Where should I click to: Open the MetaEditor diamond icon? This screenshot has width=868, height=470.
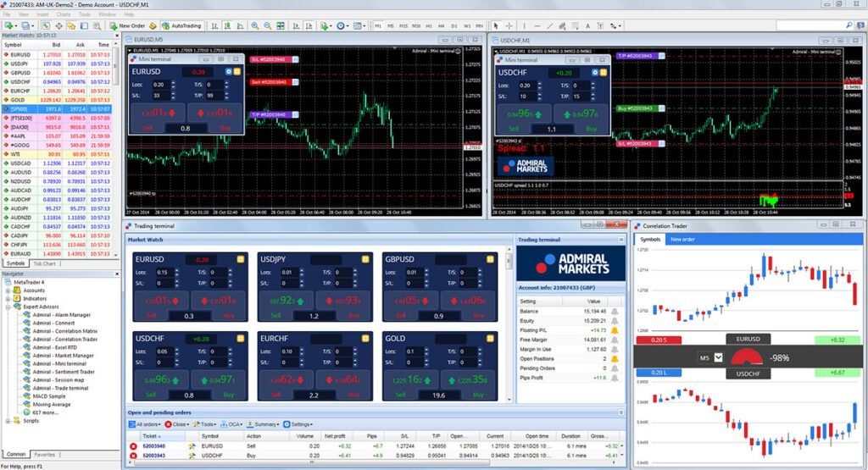(x=153, y=25)
